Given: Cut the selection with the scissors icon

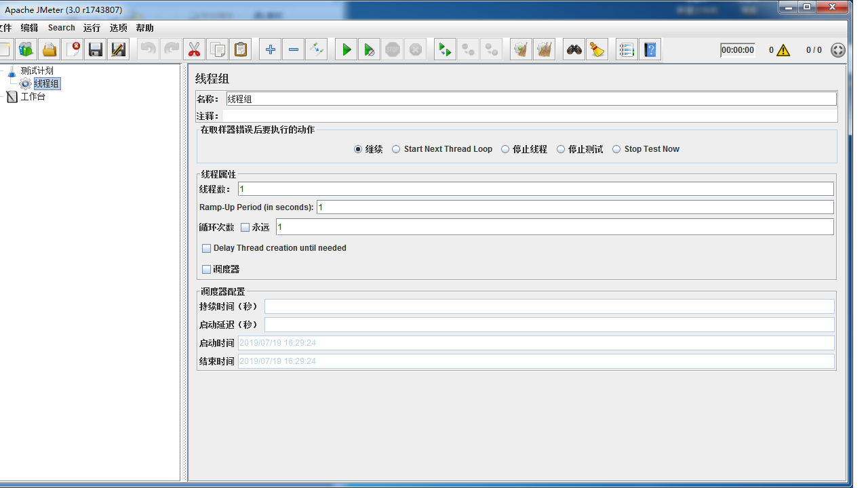Looking at the screenshot, I should point(195,49).
